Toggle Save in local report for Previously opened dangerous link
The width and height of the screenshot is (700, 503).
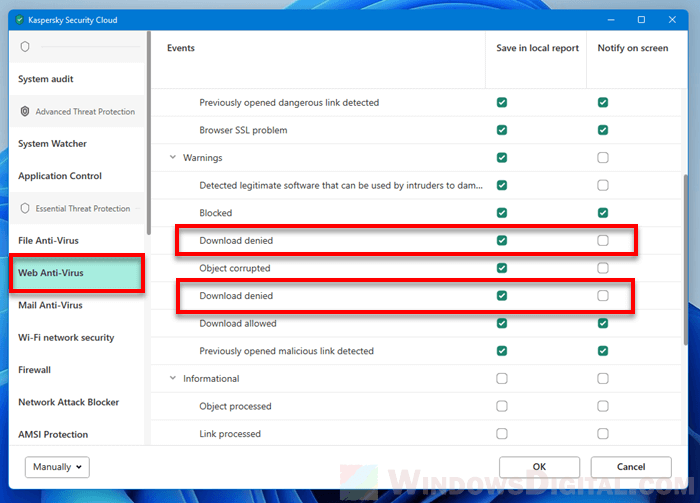[x=502, y=102]
